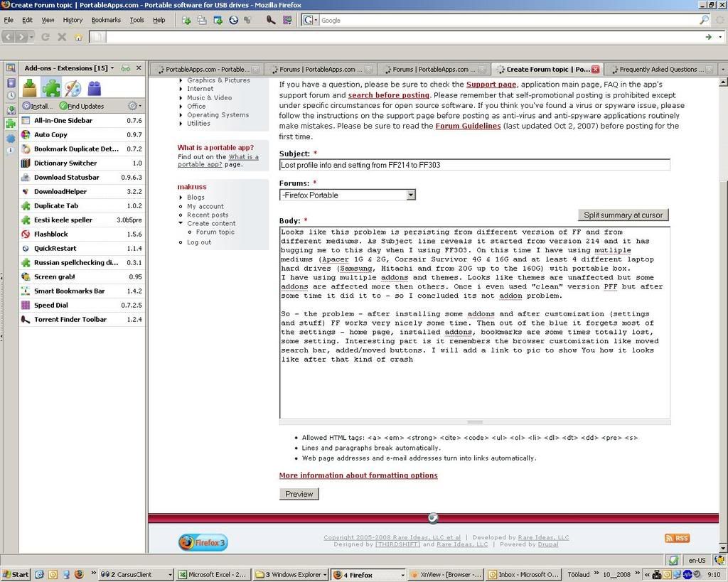Click the Preview button
The width and height of the screenshot is (728, 582).
[299, 494]
